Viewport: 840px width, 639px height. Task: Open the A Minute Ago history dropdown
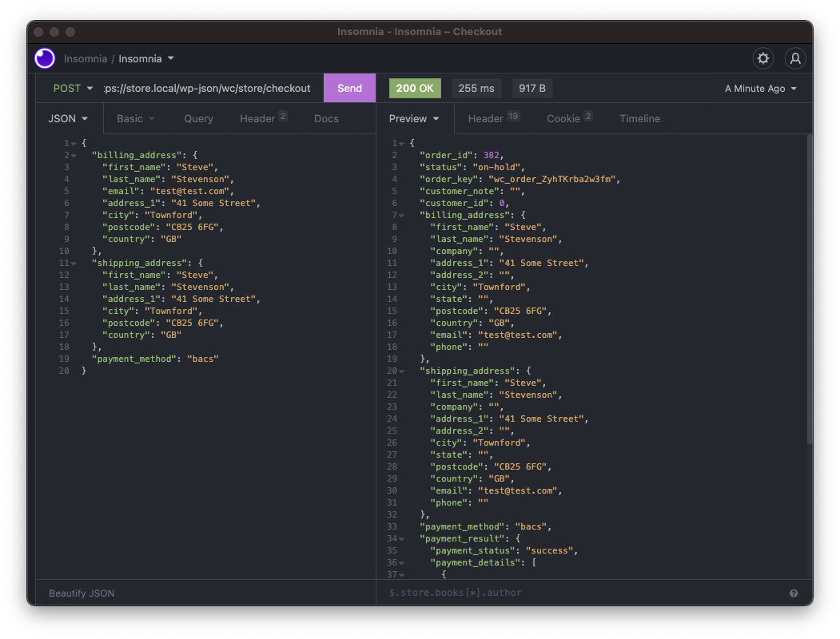(x=760, y=89)
